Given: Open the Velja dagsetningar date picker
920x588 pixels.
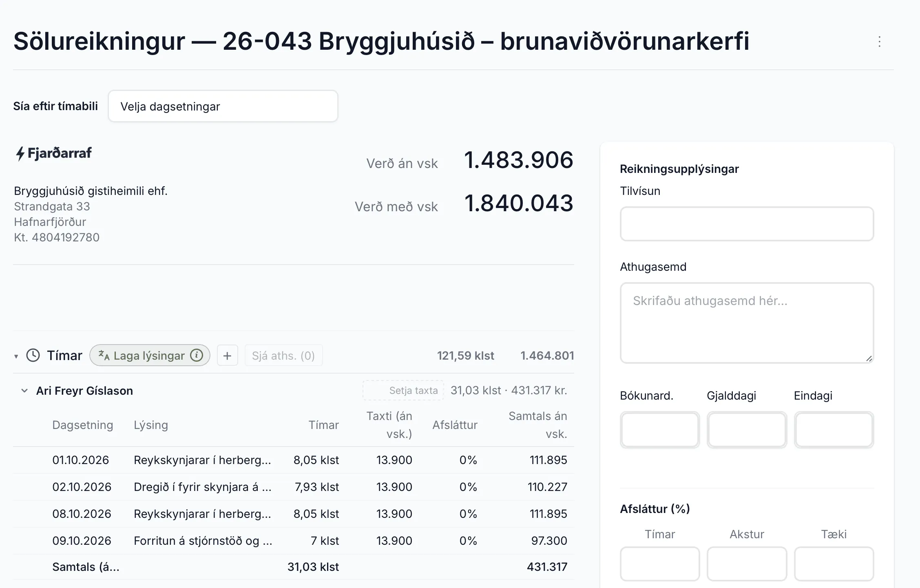Looking at the screenshot, I should pos(223,106).
